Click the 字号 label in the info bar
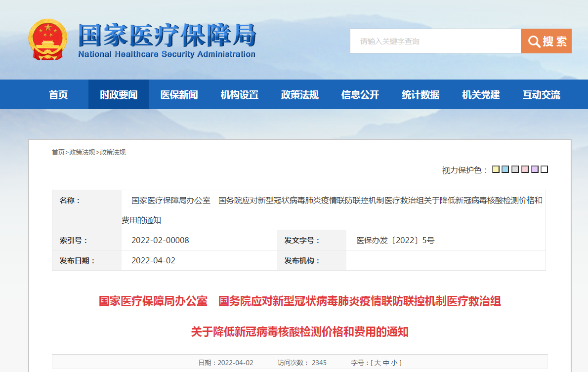Image resolution: width=588 pixels, height=372 pixels. (x=359, y=363)
